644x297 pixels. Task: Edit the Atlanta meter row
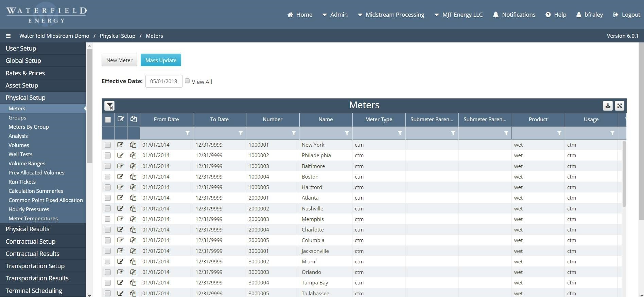[120, 198]
